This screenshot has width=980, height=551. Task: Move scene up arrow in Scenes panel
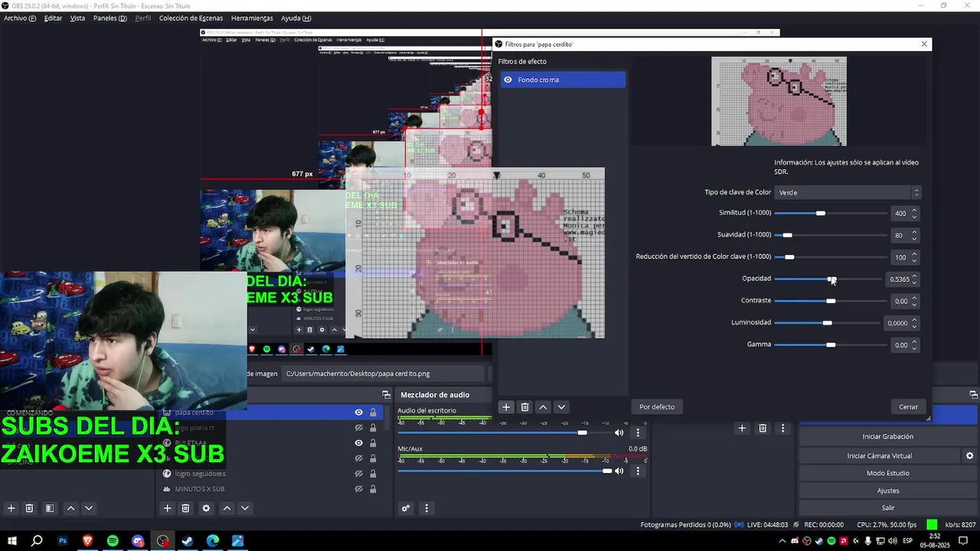coord(70,508)
